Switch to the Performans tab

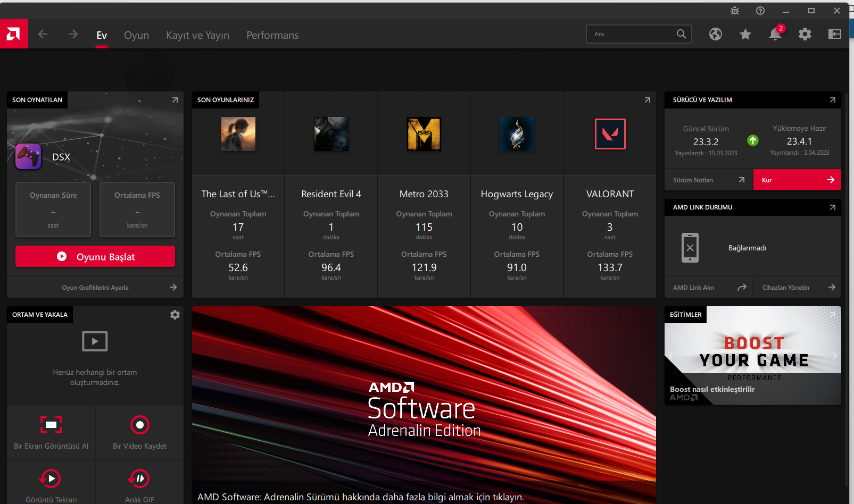(x=272, y=35)
